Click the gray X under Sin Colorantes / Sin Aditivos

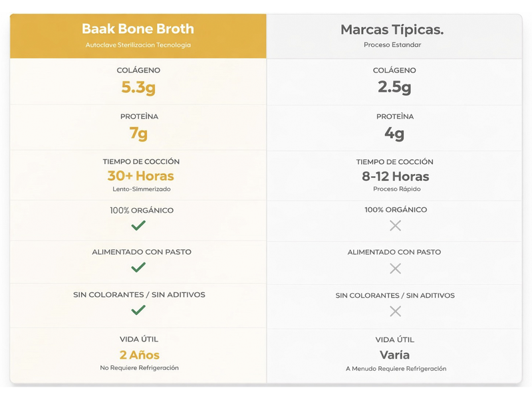(395, 311)
